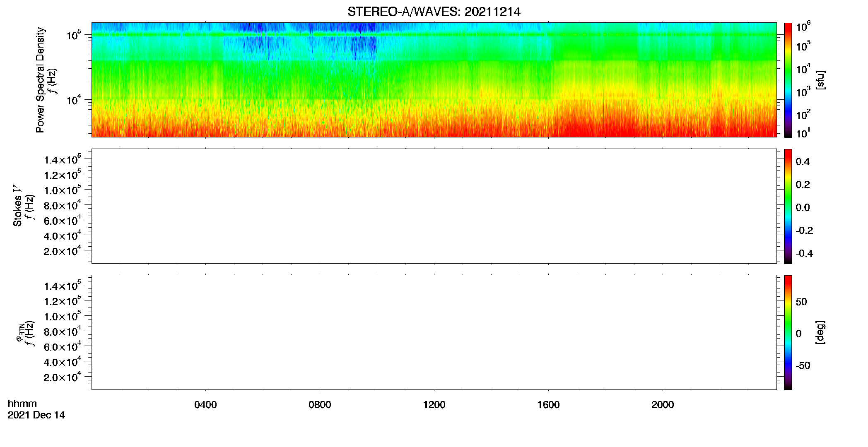Click the 2.0×10^4 tick in phi RTN panel
Viewport: 868px width, 447px height.
tap(63, 377)
